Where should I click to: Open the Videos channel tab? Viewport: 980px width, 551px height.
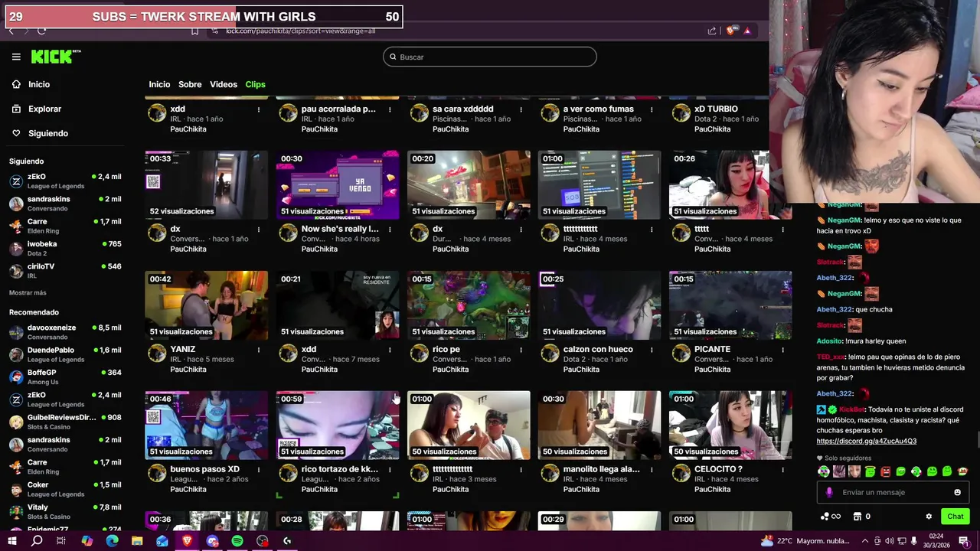click(224, 84)
